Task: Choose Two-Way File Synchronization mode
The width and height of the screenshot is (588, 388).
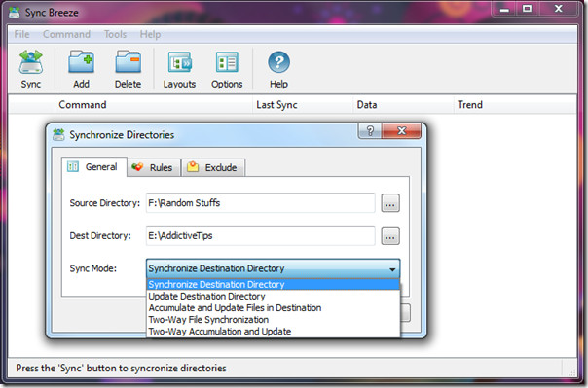Action: [273, 320]
